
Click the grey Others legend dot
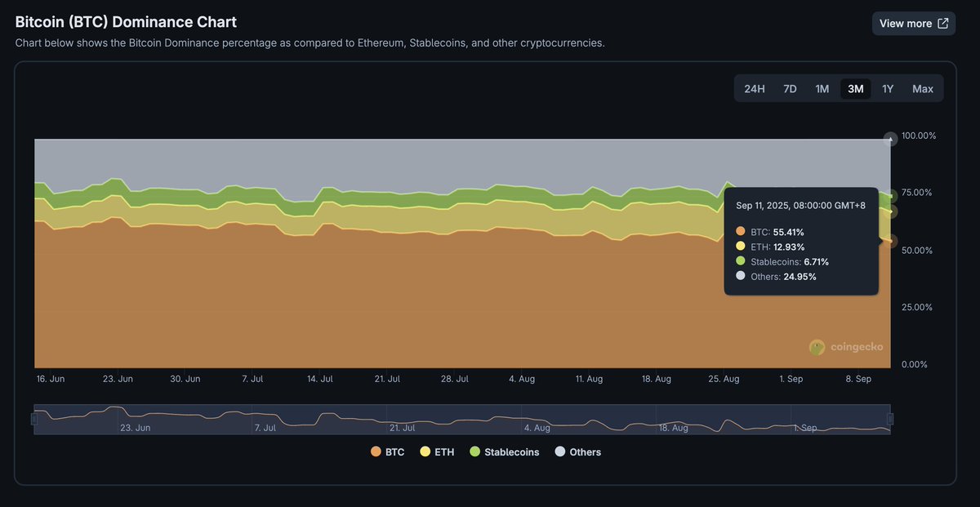click(559, 451)
